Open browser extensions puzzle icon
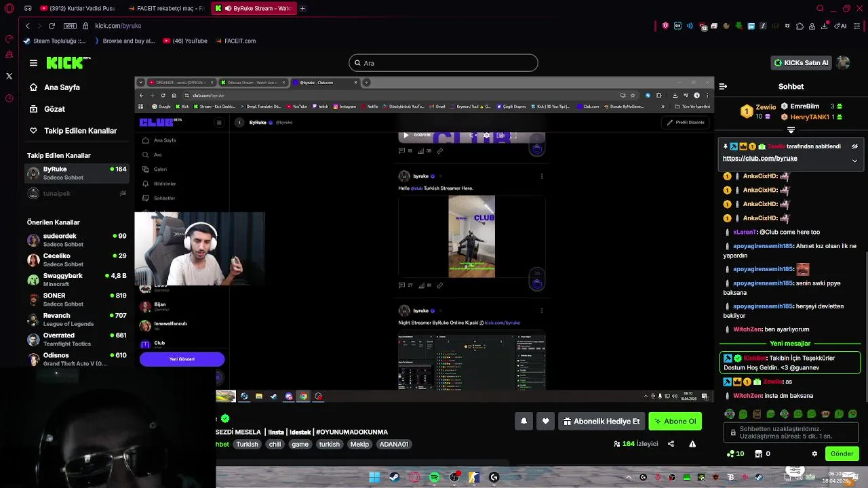This screenshot has height=488, width=868. (800, 26)
